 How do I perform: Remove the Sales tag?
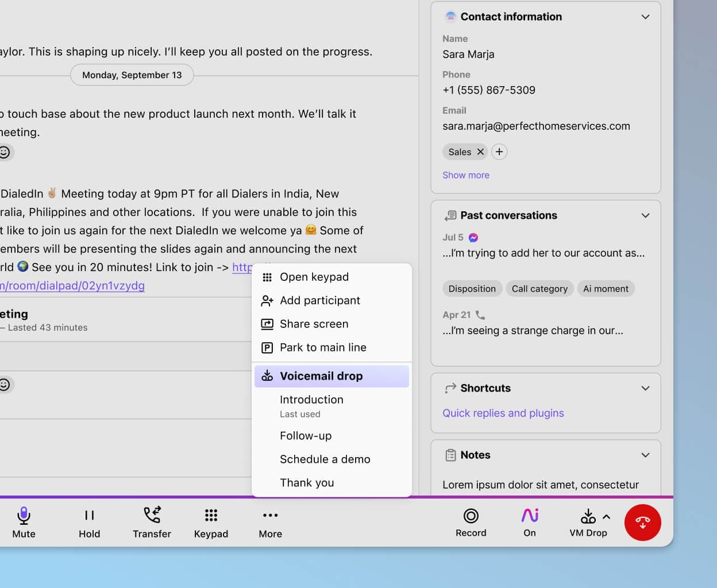[480, 152]
